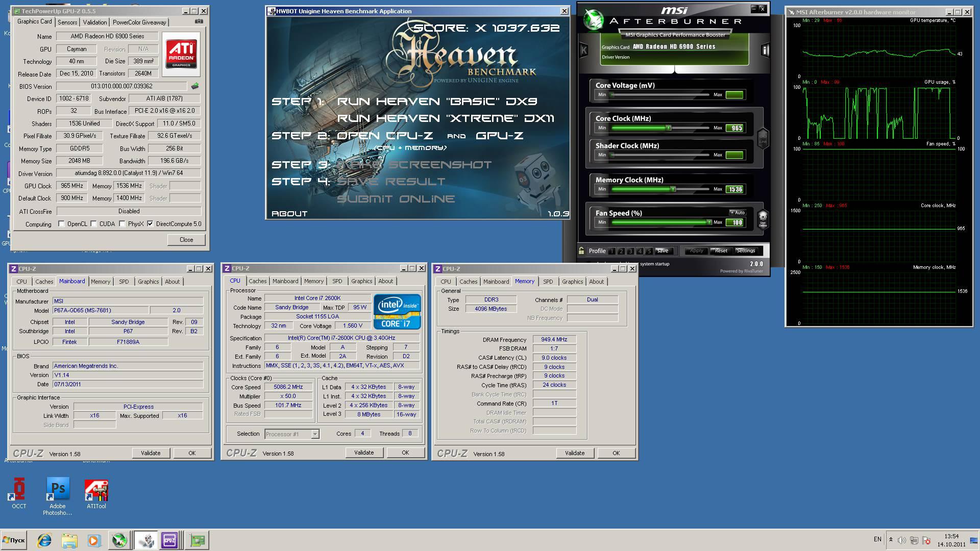Select Afterburner profile slot 3
Viewport: 980px width, 551px height.
click(630, 251)
